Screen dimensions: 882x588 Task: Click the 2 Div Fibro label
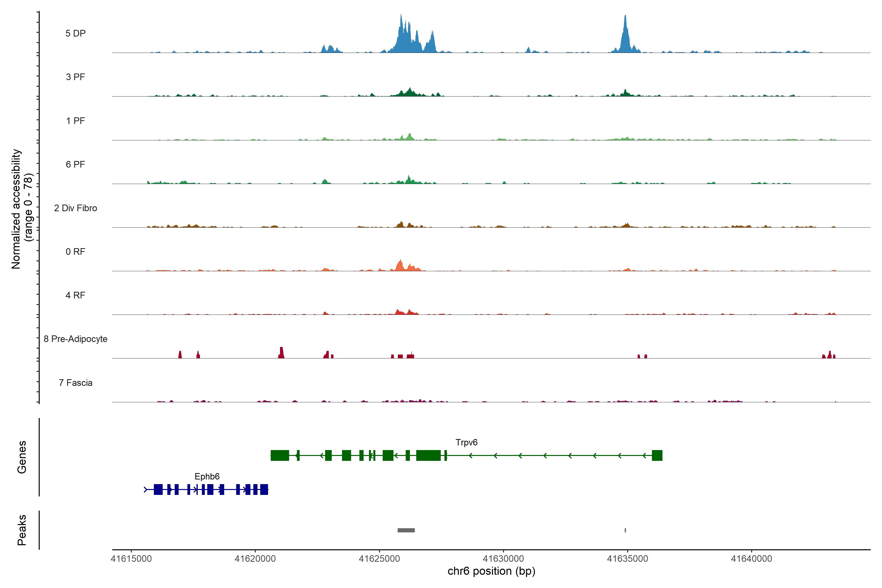[x=75, y=208]
